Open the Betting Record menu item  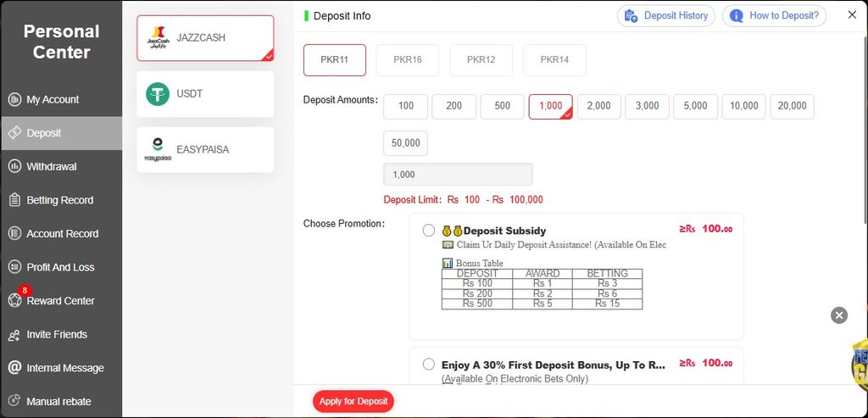coord(61,200)
